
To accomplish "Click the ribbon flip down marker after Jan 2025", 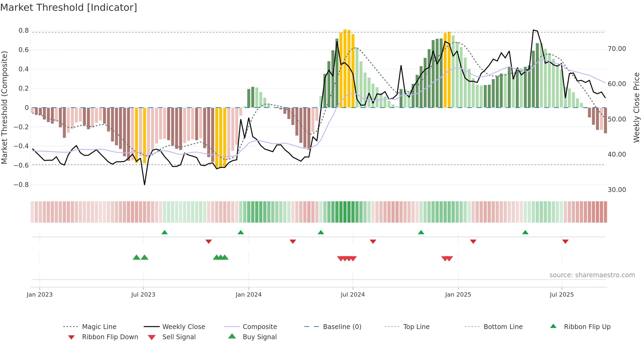I will click(x=473, y=242).
